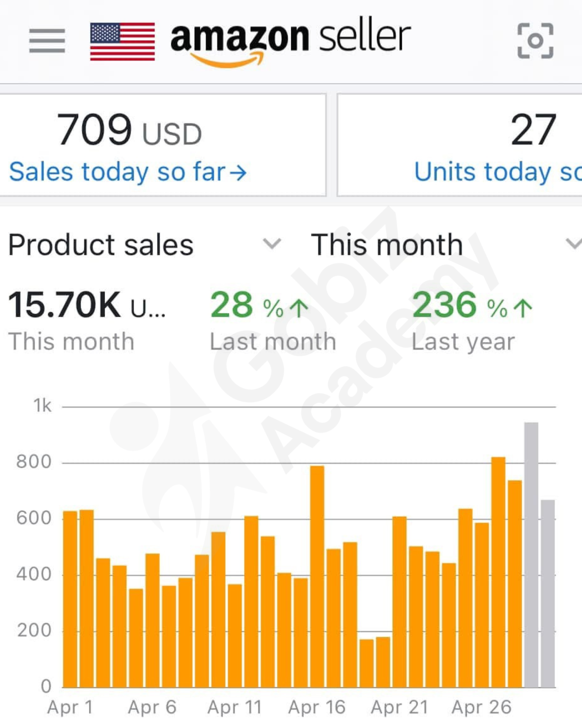Screen dimensions: 582x728
Task: Select the tallest gray bar in chart
Action: [x=531, y=555]
